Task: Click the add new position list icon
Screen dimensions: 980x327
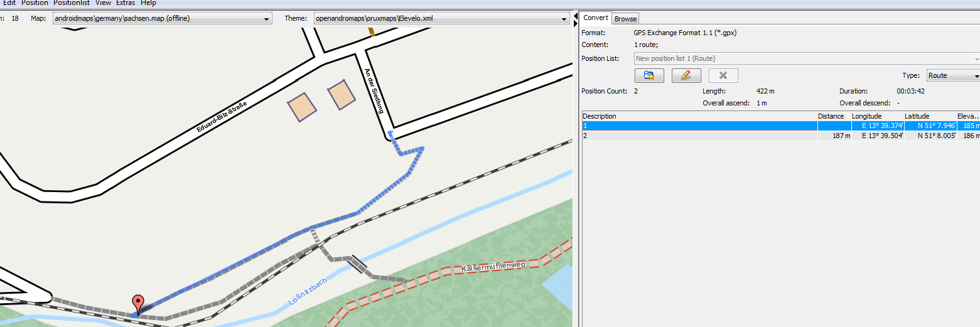Action: pyautogui.click(x=649, y=76)
